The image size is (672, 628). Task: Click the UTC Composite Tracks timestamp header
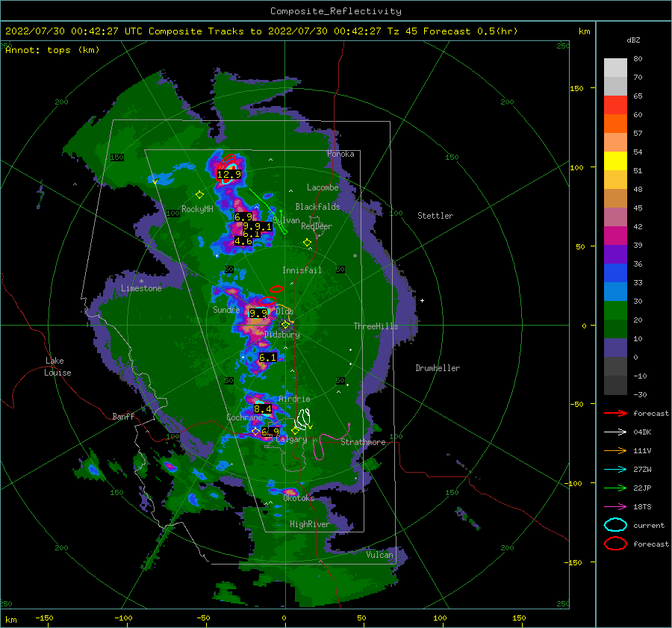pyautogui.click(x=261, y=31)
